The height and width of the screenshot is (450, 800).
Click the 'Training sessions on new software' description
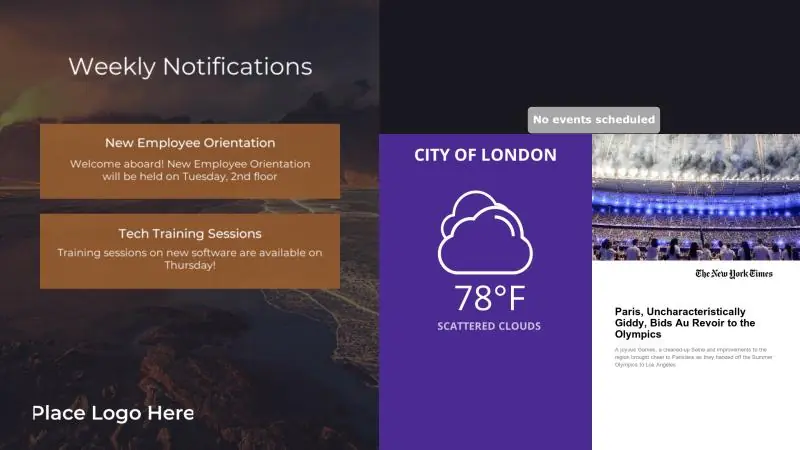190,259
